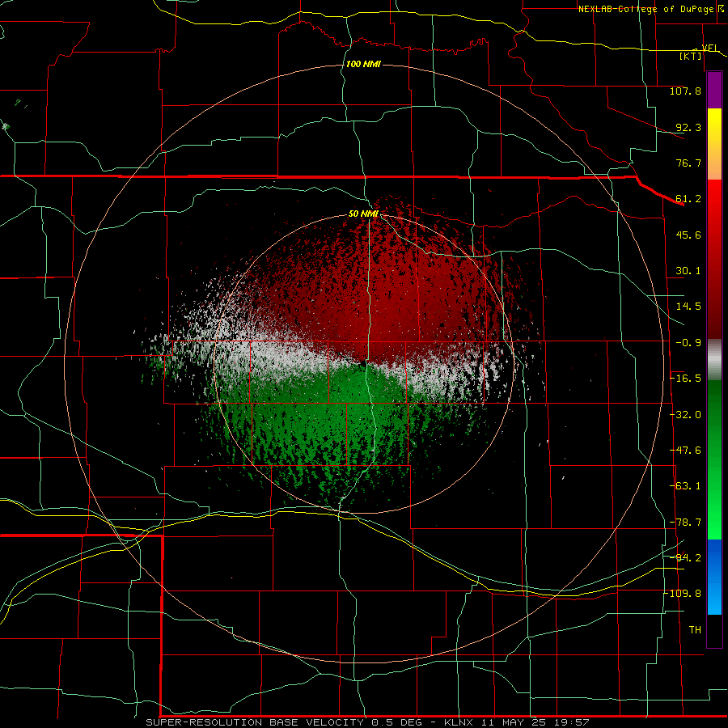Screen dimensions: 728x728
Task: Click the [KT] units label
Action: click(691, 56)
